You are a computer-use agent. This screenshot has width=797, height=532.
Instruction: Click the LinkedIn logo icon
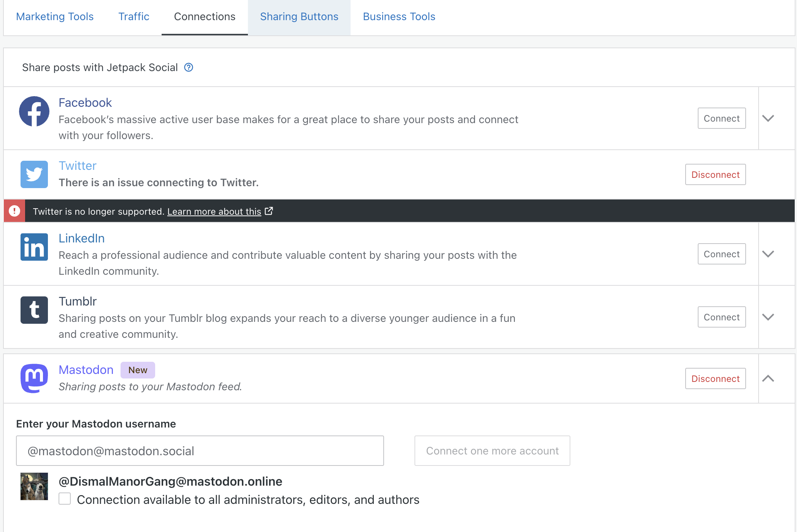click(x=34, y=247)
